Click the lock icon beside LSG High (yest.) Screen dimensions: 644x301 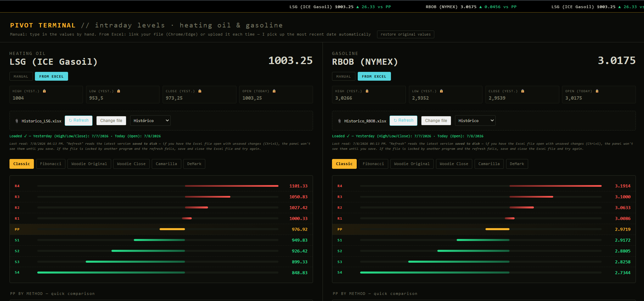44,91
